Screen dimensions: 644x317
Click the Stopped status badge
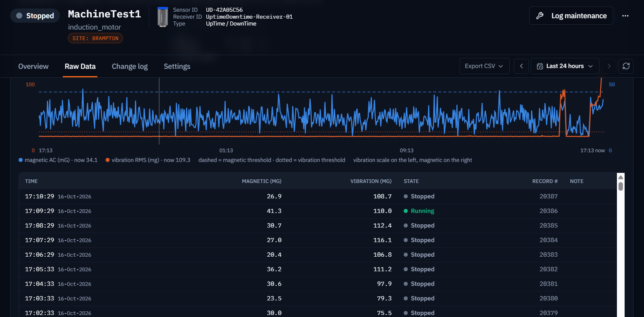pyautogui.click(x=35, y=16)
